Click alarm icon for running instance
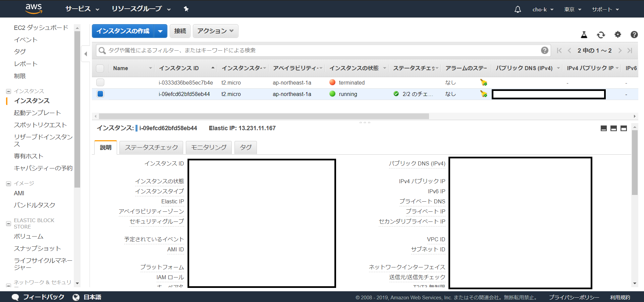The height and width of the screenshot is (302, 644). pyautogui.click(x=484, y=94)
